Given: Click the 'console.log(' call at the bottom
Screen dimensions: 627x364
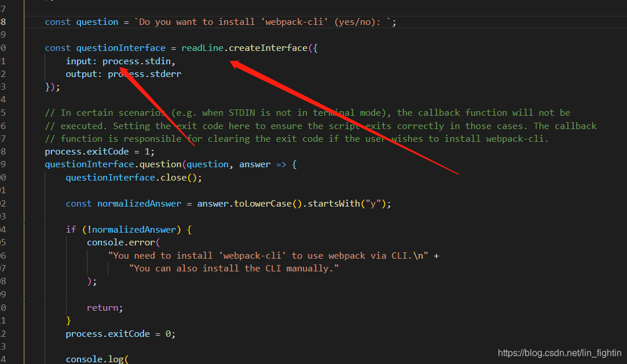Looking at the screenshot, I should [97, 359].
